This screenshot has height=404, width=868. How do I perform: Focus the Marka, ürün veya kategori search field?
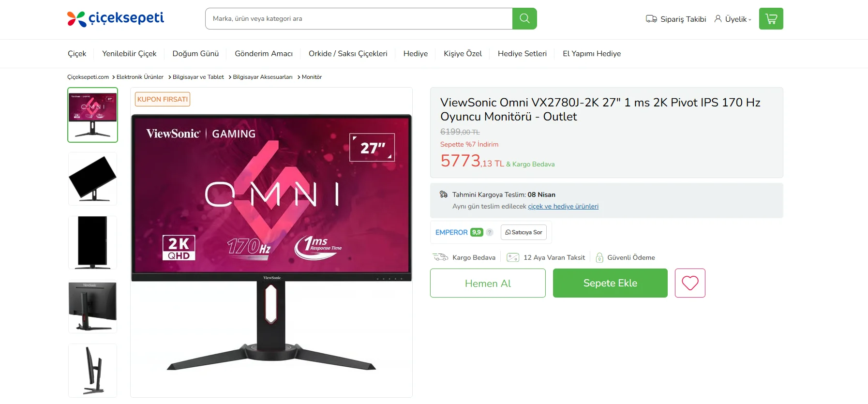coord(359,18)
